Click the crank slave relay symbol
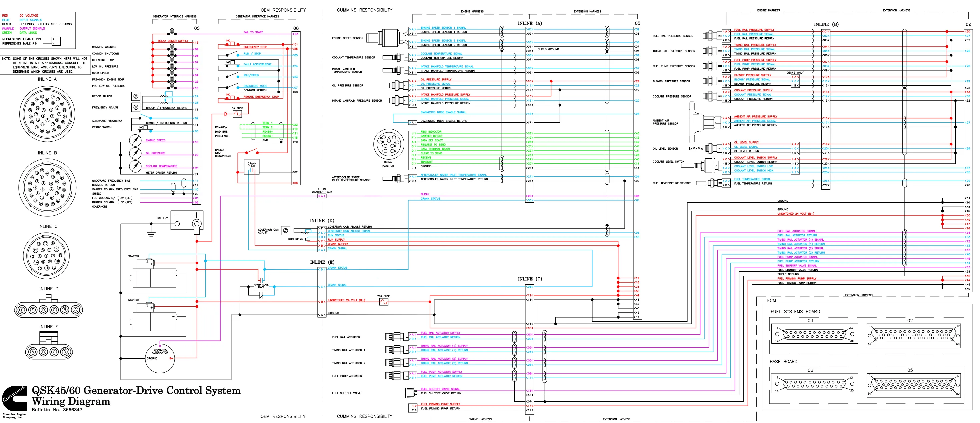This screenshot has height=423, width=980. coord(261,283)
